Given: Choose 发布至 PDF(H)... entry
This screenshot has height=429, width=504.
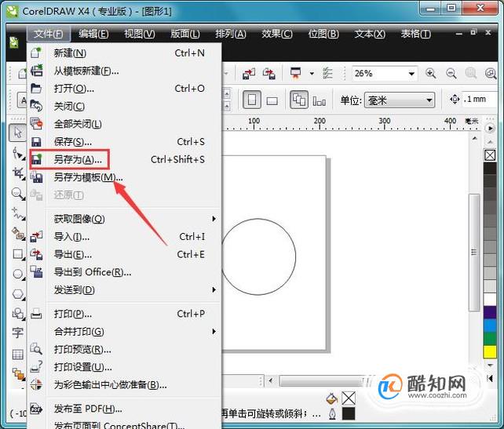Looking at the screenshot, I should [125, 409].
